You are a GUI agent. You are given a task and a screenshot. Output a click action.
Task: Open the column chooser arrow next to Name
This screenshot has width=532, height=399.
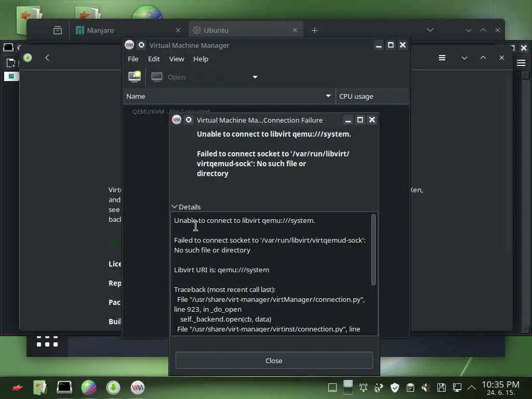[x=328, y=96]
